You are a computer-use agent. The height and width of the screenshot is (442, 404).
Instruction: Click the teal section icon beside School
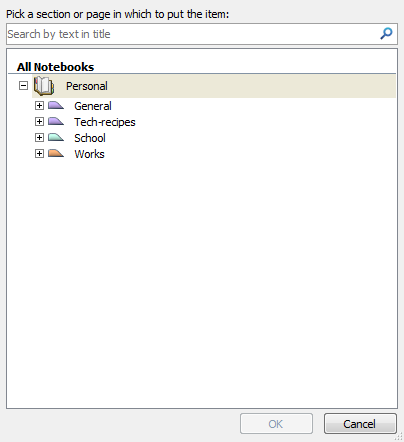(x=56, y=137)
